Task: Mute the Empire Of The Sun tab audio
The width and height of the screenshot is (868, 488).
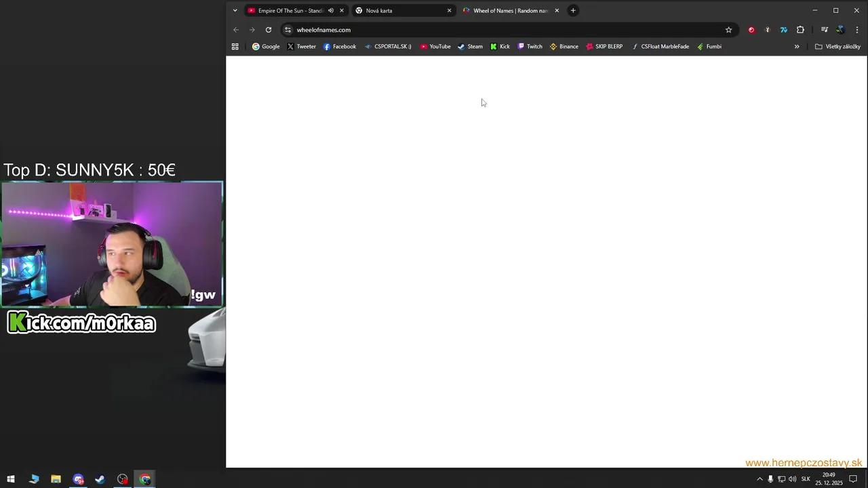Action: (331, 10)
